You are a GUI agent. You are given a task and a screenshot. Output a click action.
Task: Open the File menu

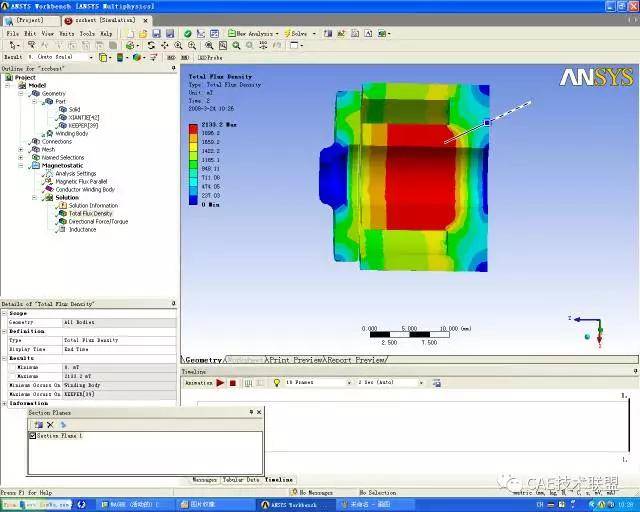click(x=12, y=33)
